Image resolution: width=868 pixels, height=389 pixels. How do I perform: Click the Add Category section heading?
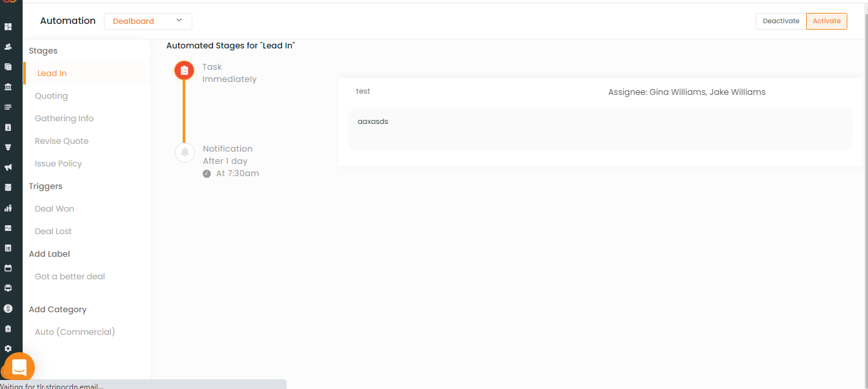click(x=57, y=310)
